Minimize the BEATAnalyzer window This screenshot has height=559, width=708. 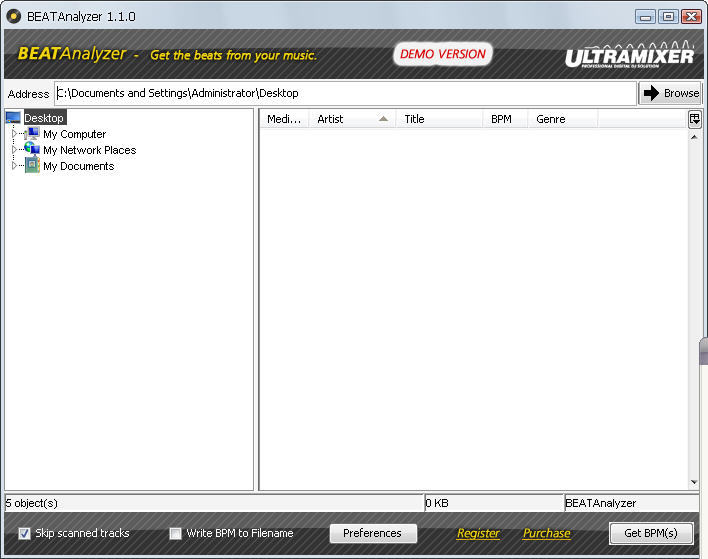pos(645,17)
